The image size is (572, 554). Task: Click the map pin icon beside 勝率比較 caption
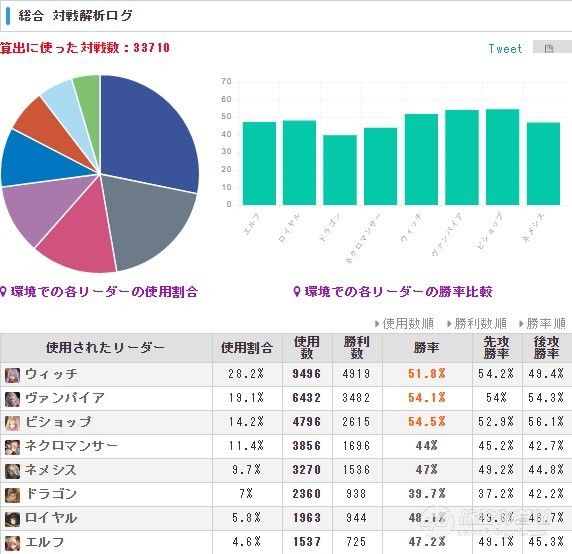[x=297, y=292]
